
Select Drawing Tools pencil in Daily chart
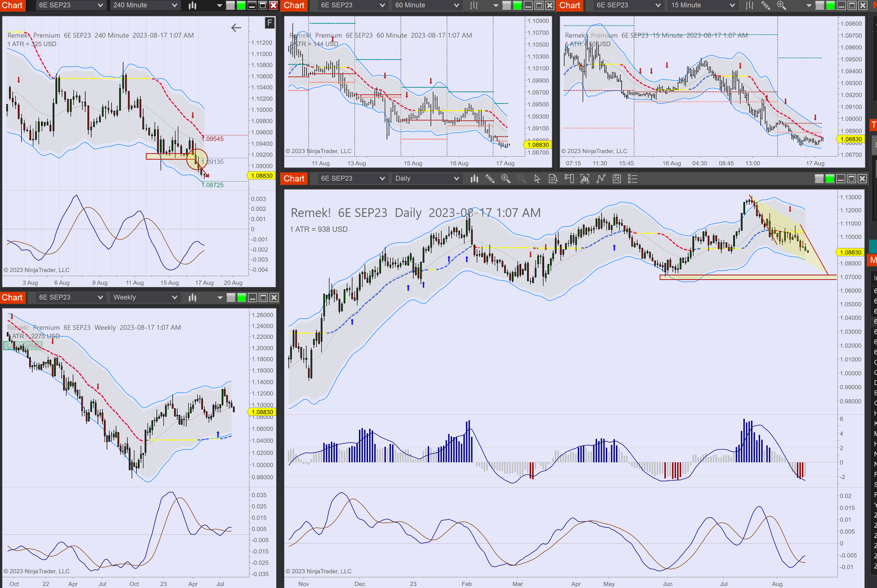490,179
